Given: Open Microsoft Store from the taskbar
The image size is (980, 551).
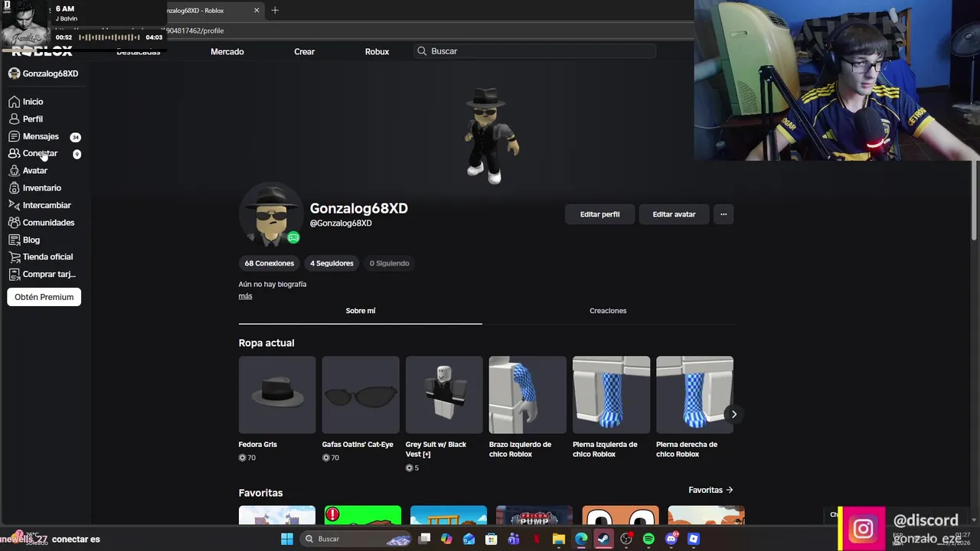Looking at the screenshot, I should (x=491, y=539).
